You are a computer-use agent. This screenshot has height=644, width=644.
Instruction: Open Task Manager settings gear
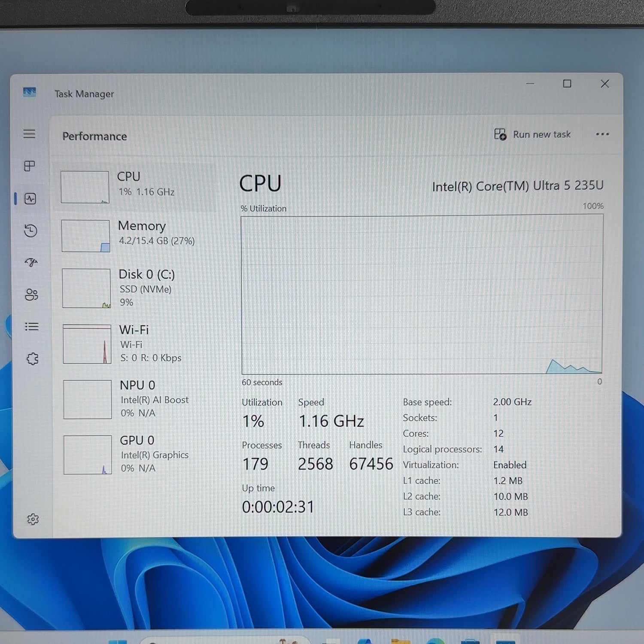33,519
